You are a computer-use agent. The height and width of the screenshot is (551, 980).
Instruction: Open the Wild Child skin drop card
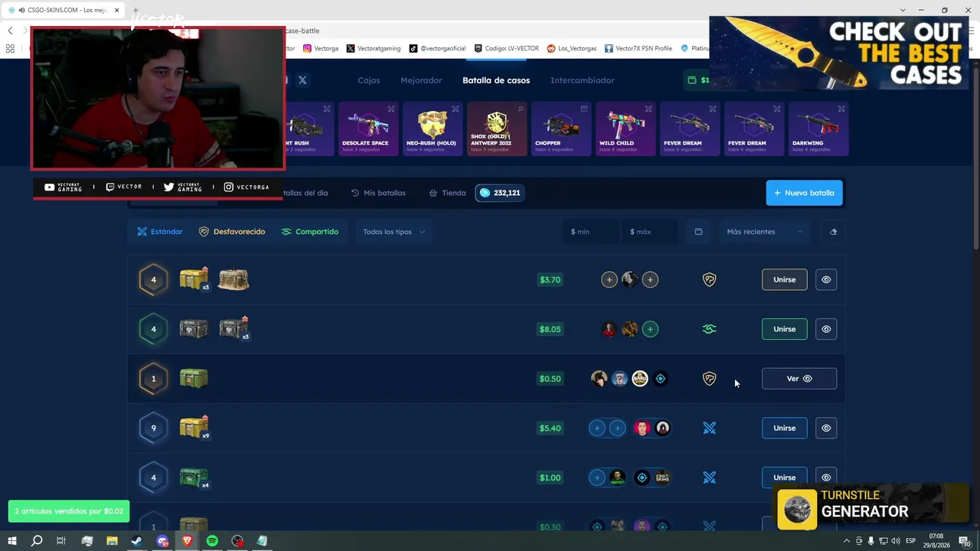tap(626, 129)
